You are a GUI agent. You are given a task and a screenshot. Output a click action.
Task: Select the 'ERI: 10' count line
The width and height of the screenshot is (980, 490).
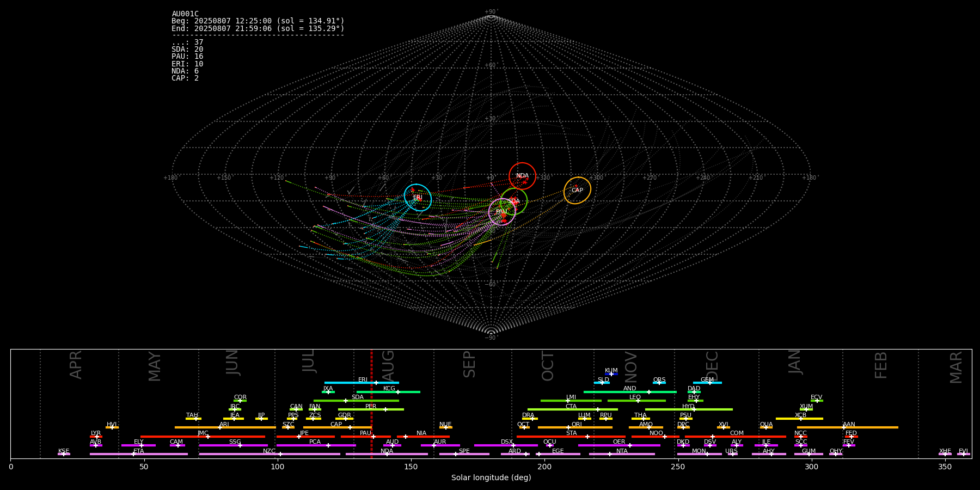click(x=187, y=64)
